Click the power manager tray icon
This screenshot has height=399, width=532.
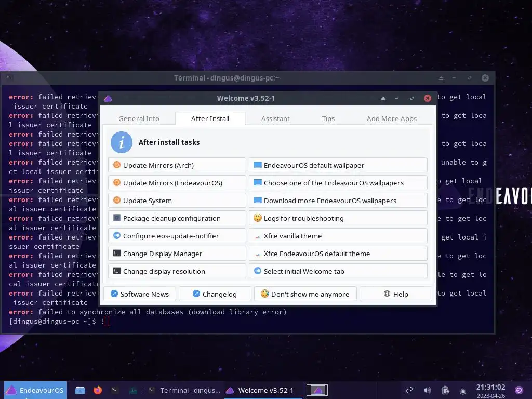click(445, 390)
